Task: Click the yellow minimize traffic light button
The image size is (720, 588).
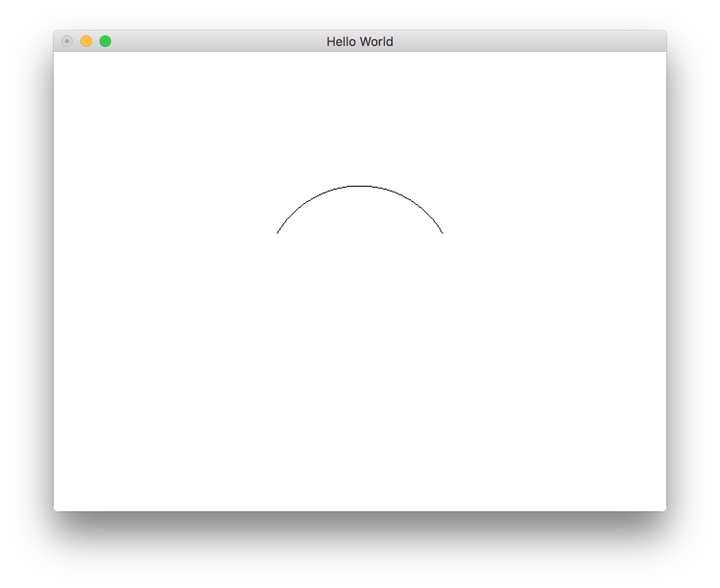Action: [x=86, y=42]
